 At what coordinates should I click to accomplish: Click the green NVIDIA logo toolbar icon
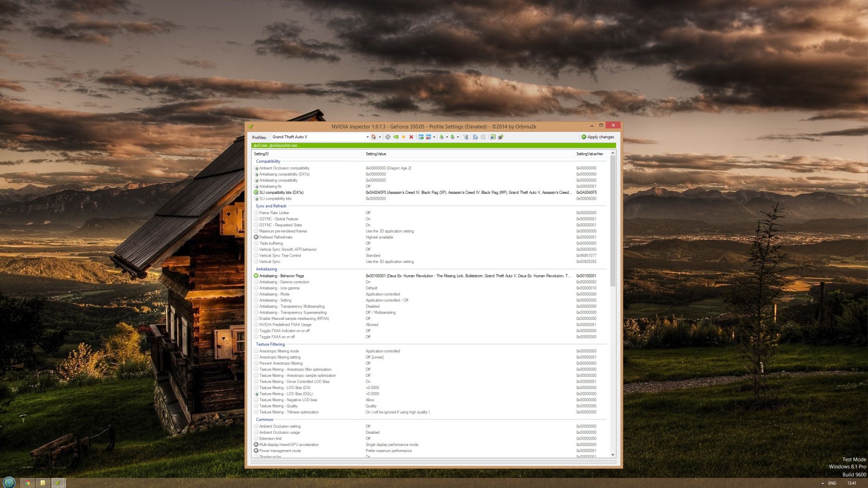click(x=396, y=137)
